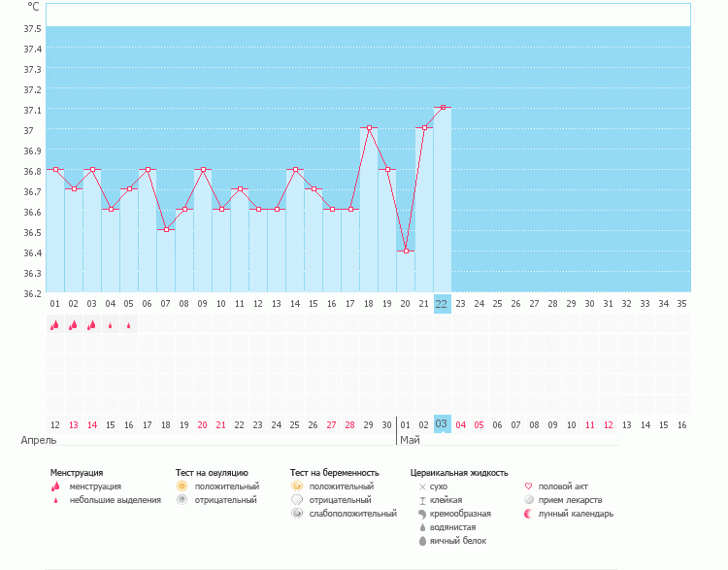Screen dimensions: 728x570
Task: Click the яичный белок fluid icon
Action: pos(422,541)
